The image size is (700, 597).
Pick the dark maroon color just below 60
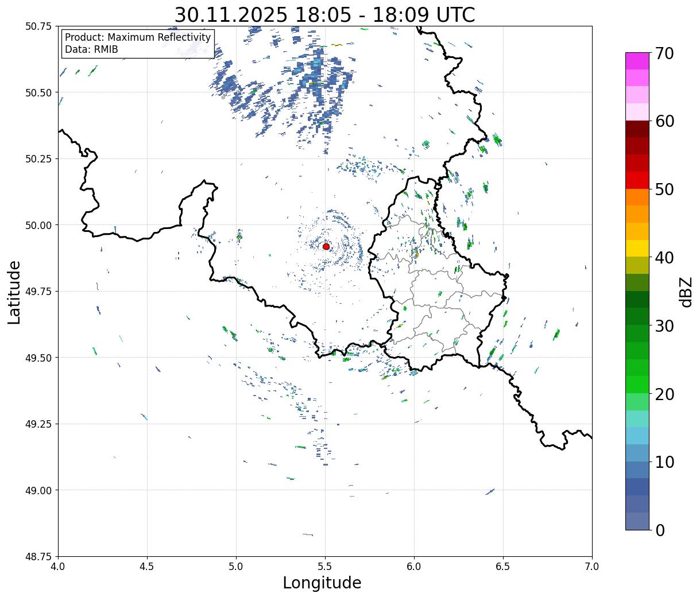637,129
